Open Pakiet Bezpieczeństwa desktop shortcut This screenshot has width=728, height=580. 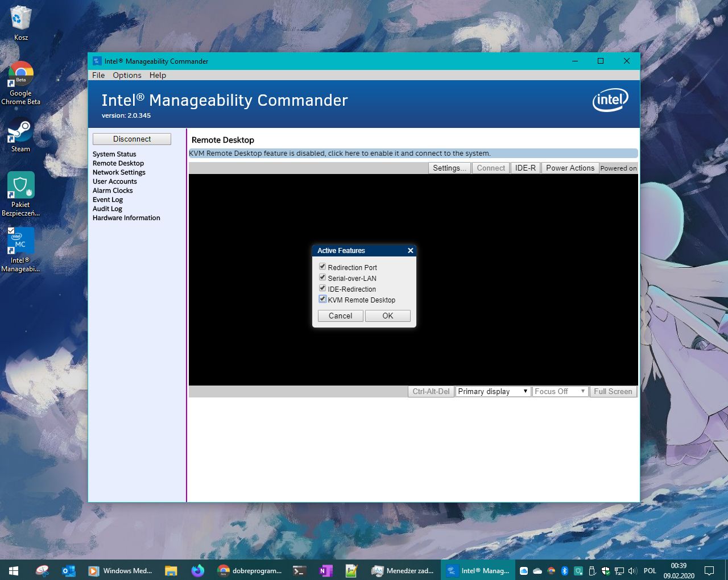point(20,194)
